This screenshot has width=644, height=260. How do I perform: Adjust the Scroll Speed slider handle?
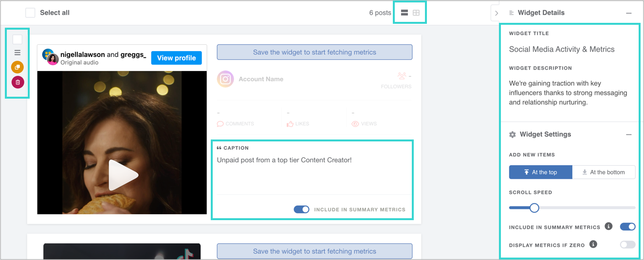tap(534, 208)
